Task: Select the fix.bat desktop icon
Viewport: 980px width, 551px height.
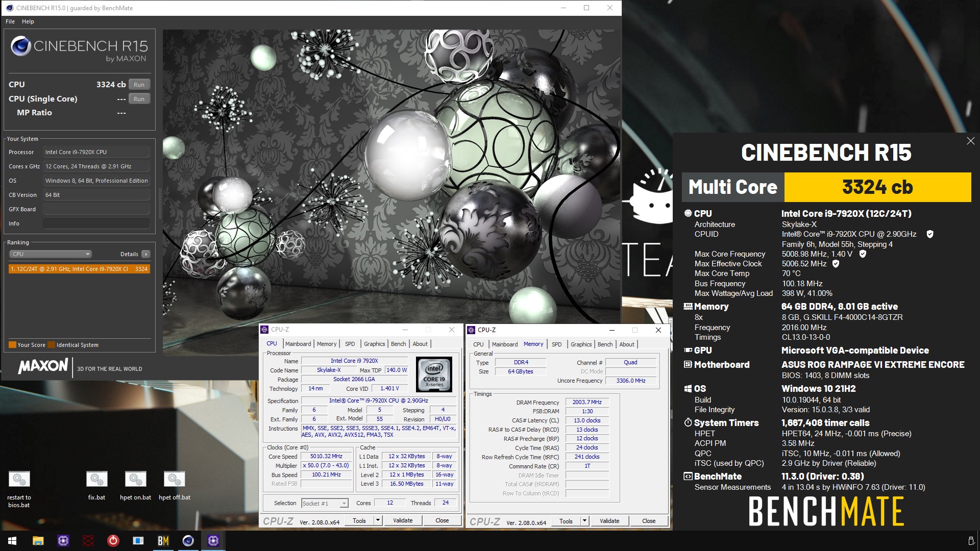Action: click(x=96, y=485)
